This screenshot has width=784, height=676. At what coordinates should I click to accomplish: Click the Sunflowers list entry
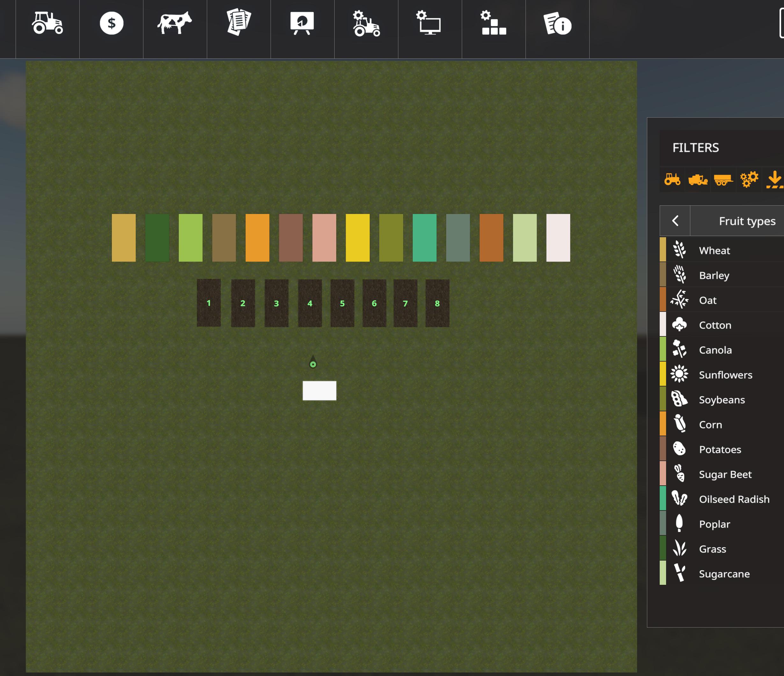tap(722, 374)
